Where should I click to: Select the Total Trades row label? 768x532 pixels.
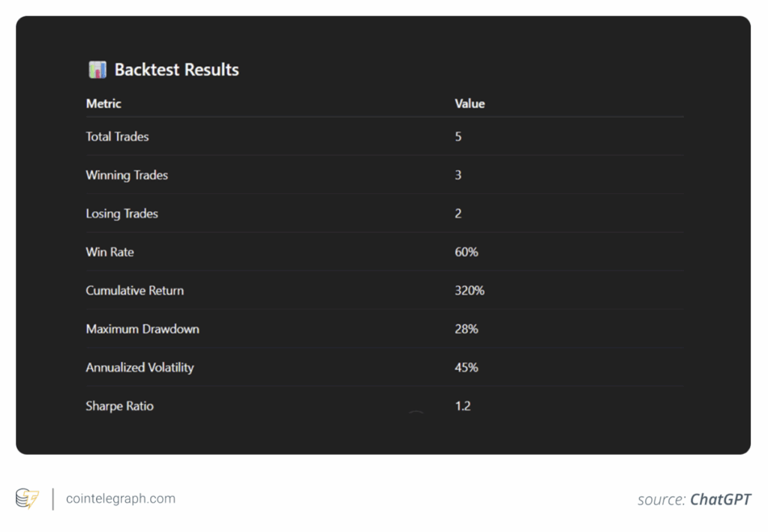coord(117,136)
